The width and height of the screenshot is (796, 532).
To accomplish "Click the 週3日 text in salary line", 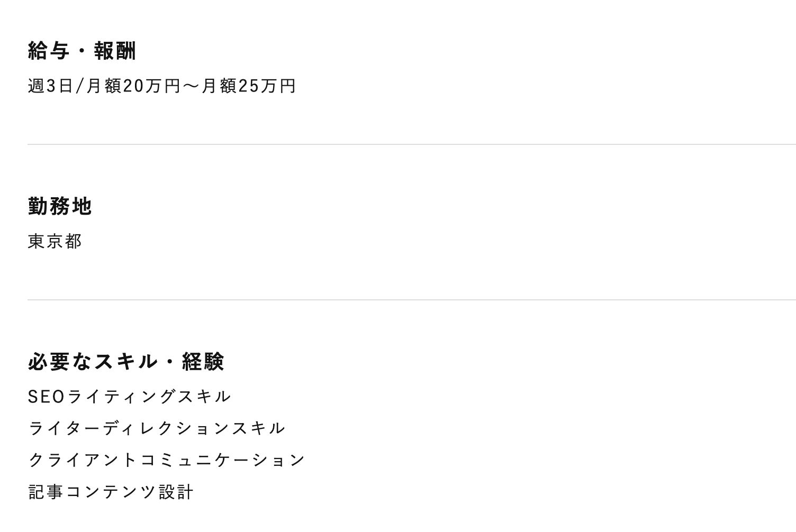I will point(50,86).
